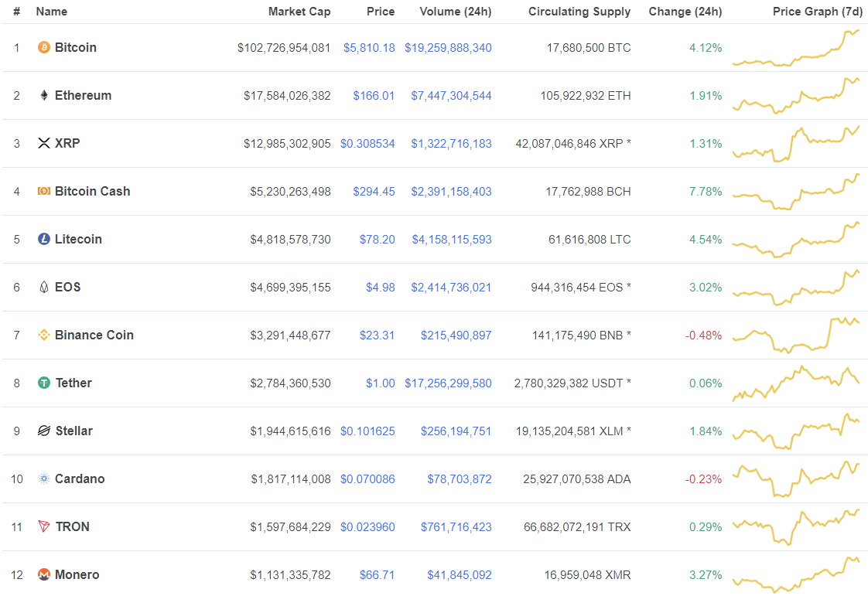Sort by the Market Cap column header
The width and height of the screenshot is (868, 596).
point(299,11)
